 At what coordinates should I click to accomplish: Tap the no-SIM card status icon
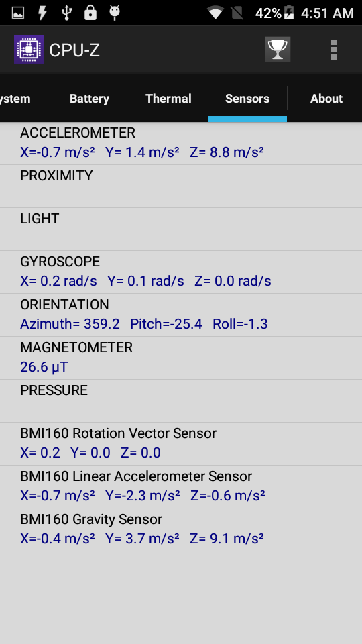237,13
